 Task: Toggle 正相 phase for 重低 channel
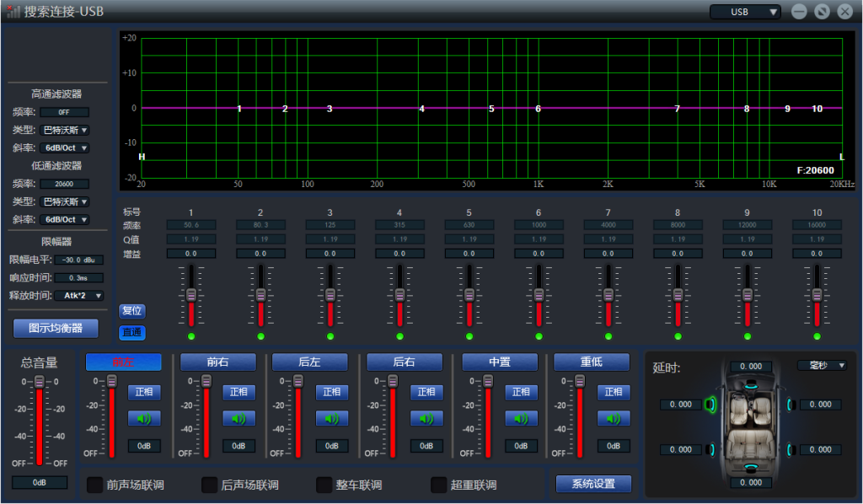[614, 392]
